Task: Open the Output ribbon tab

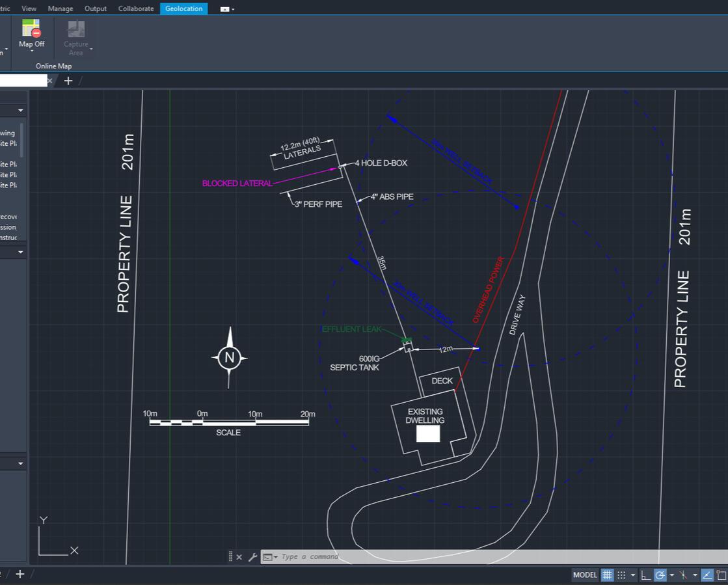Action: click(96, 8)
